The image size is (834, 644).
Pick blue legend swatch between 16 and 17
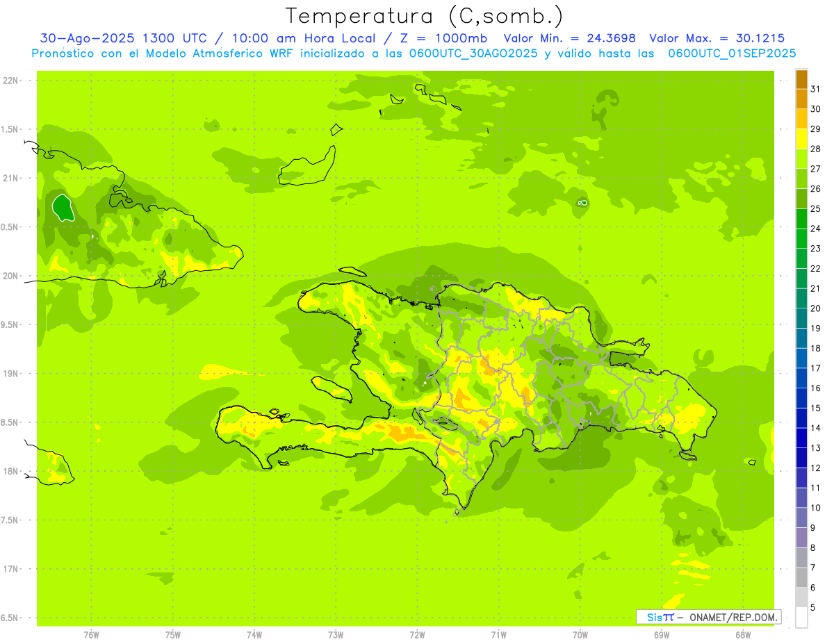point(801,379)
